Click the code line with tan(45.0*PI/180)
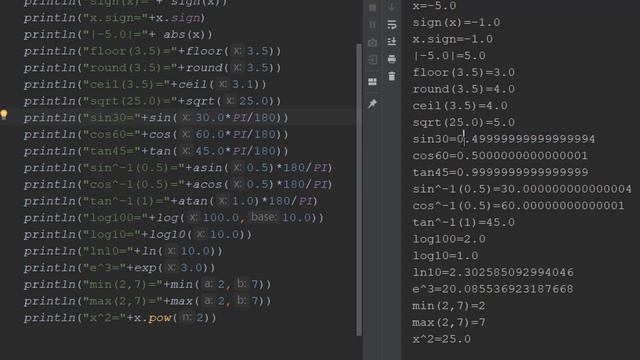640x360 pixels. [156, 151]
